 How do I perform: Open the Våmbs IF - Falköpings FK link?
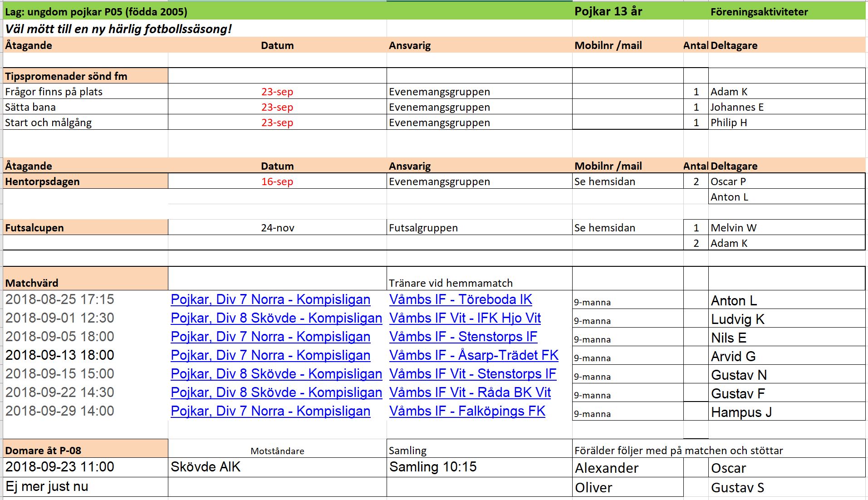click(467, 411)
